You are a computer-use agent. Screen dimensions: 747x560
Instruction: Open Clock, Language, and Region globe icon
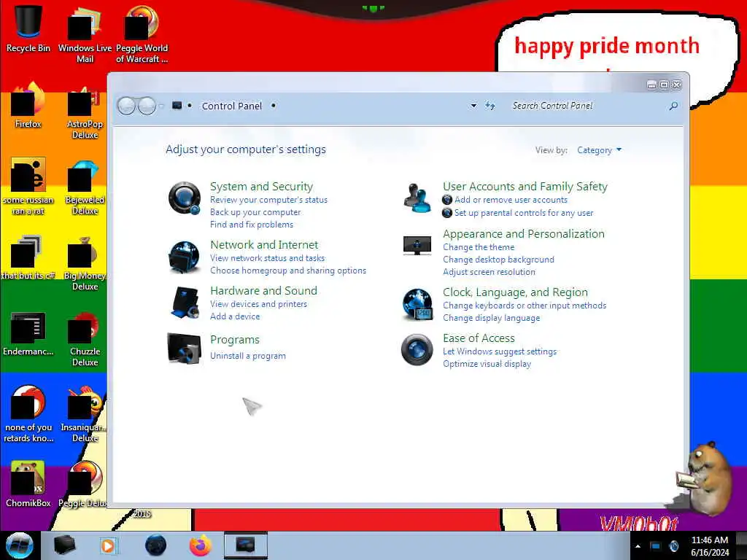[417, 304]
